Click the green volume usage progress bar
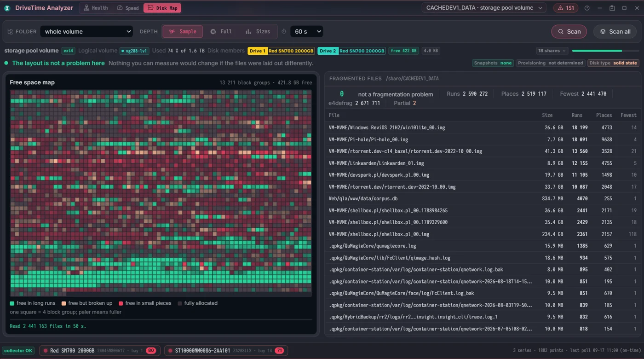 click(605, 51)
